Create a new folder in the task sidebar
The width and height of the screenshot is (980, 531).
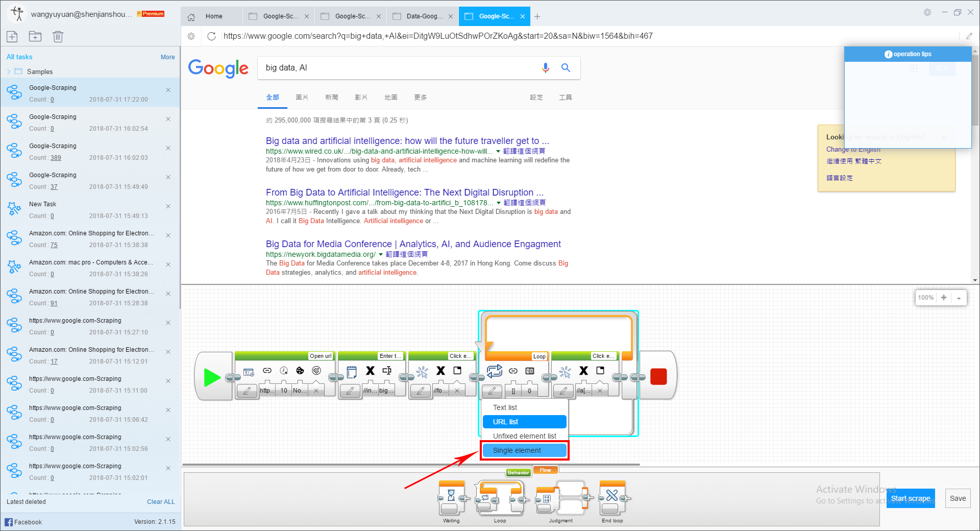pyautogui.click(x=35, y=37)
